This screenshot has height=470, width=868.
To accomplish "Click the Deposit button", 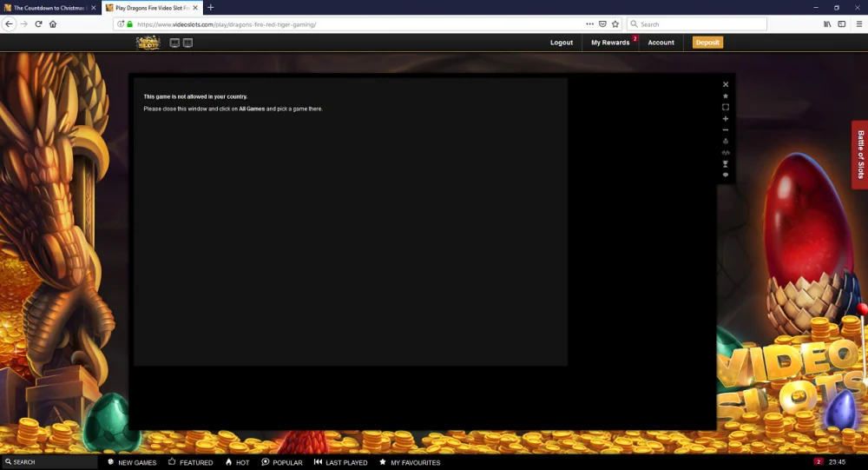I will click(x=707, y=43).
